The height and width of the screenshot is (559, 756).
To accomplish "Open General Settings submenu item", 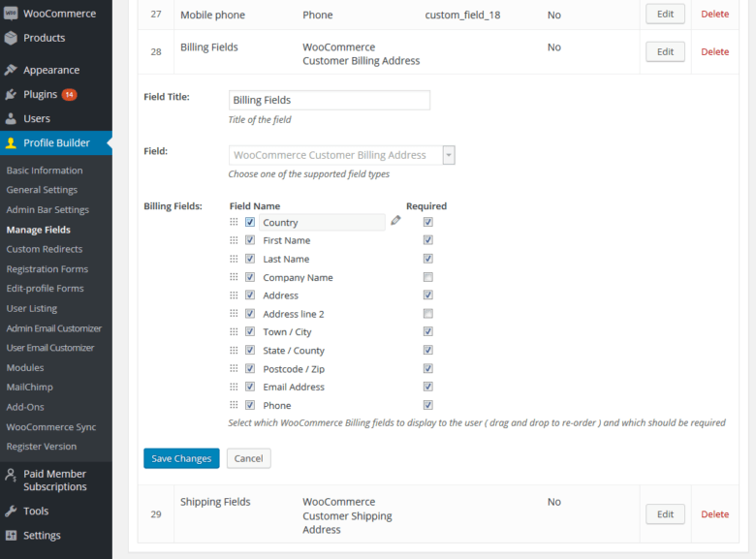I will [x=42, y=190].
